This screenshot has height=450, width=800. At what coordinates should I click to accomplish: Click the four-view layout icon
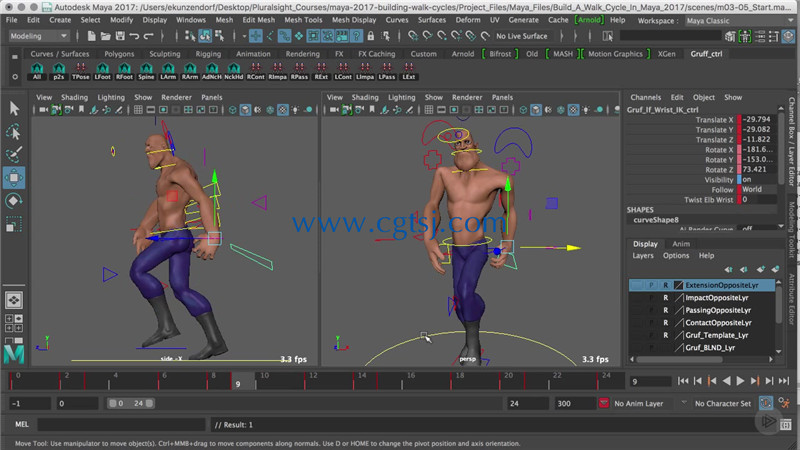[x=14, y=323]
